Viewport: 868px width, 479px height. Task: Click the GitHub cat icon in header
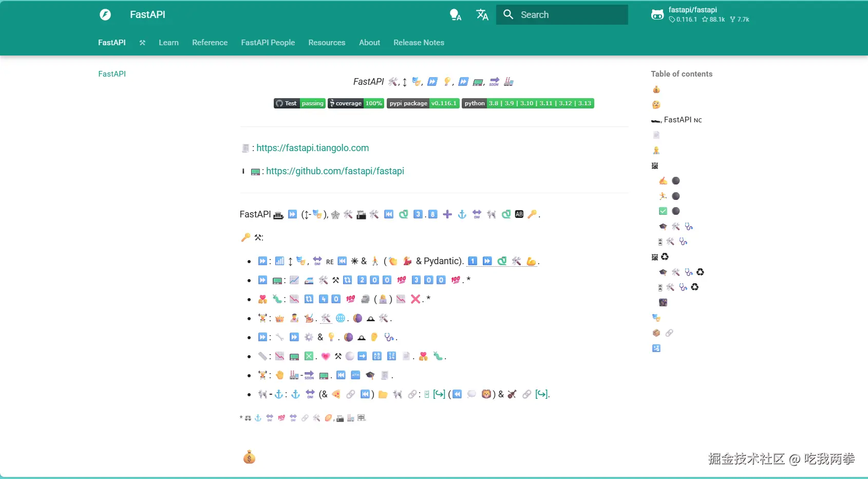pos(657,14)
